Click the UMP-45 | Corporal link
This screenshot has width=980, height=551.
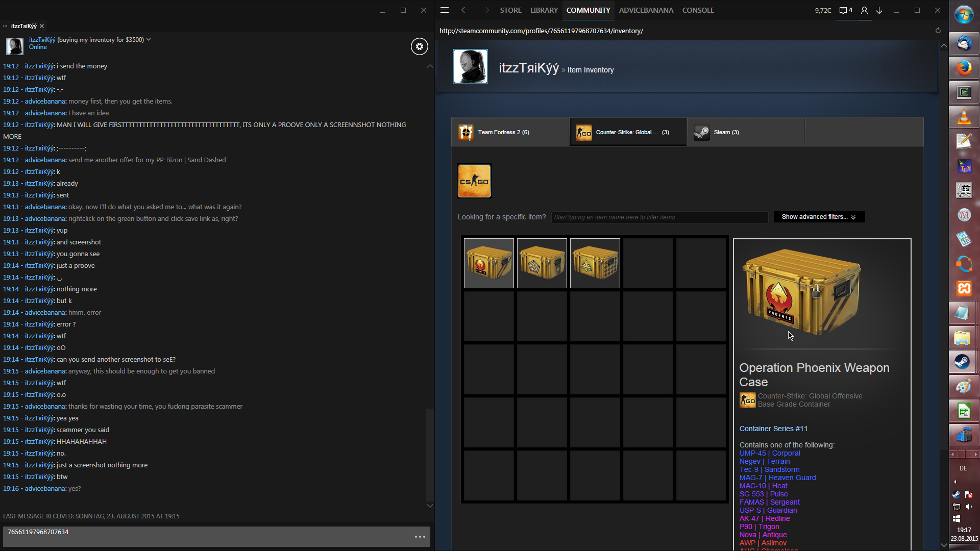coord(769,453)
